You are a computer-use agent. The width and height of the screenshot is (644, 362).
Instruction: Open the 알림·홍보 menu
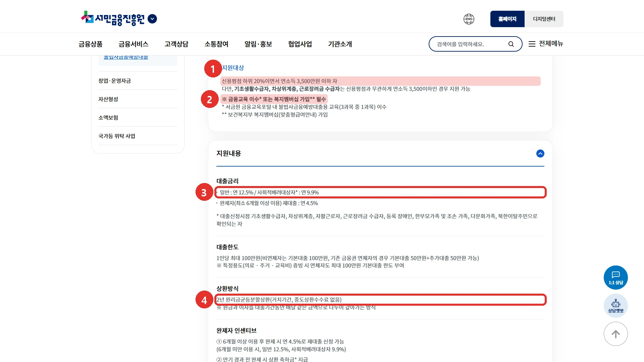258,44
